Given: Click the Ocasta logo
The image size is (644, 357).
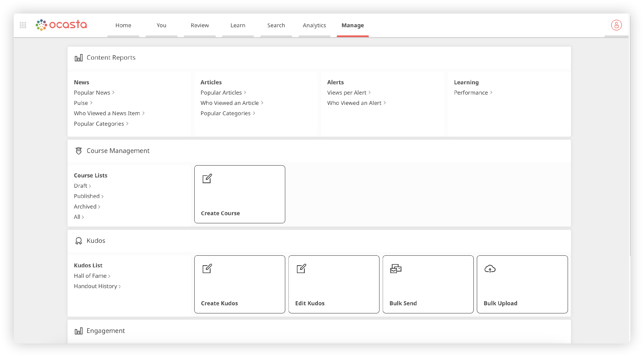Looking at the screenshot, I should pos(61,25).
